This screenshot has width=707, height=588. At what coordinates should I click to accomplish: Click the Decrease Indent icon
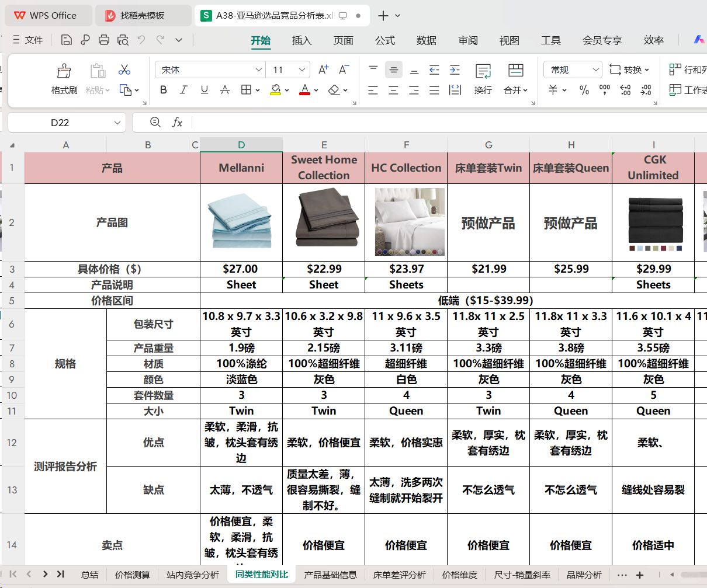pyautogui.click(x=434, y=69)
